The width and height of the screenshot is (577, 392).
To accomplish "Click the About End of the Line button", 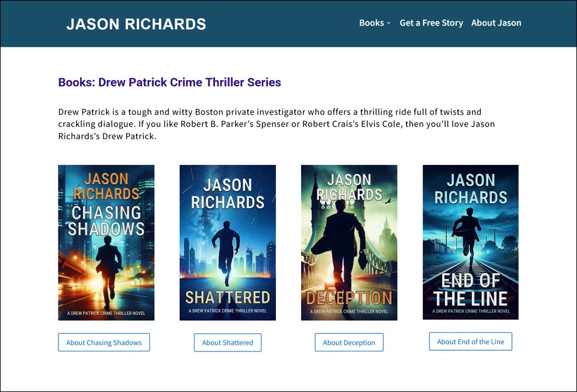I will tap(470, 342).
